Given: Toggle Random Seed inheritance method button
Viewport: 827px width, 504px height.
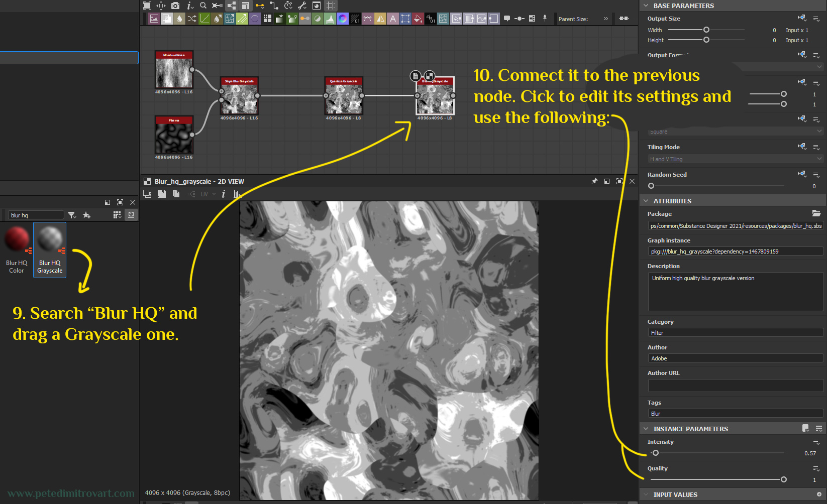Looking at the screenshot, I should tap(802, 174).
